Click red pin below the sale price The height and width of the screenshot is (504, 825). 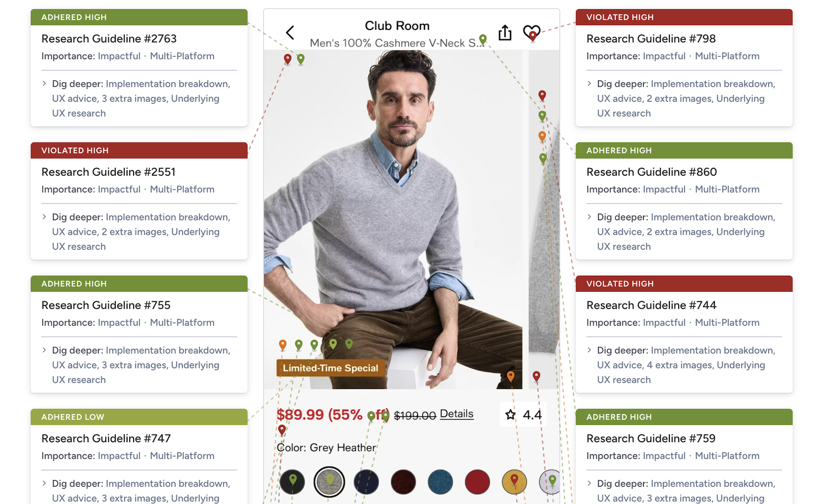tap(282, 430)
